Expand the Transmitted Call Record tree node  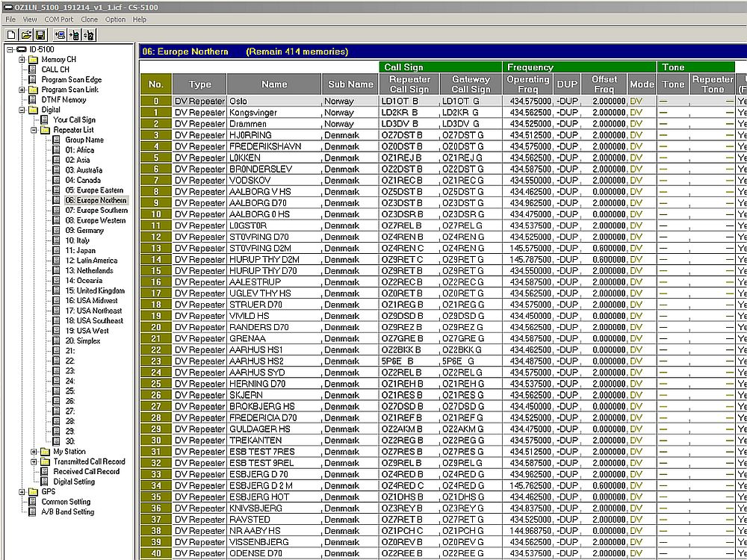(34, 461)
